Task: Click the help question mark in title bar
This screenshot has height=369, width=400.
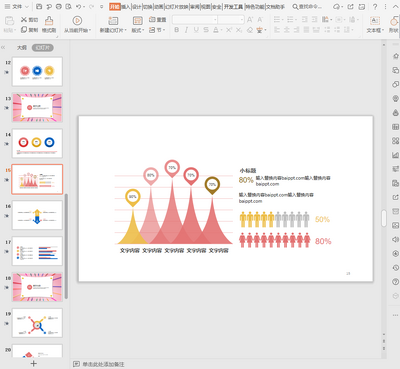Action: click(x=375, y=7)
